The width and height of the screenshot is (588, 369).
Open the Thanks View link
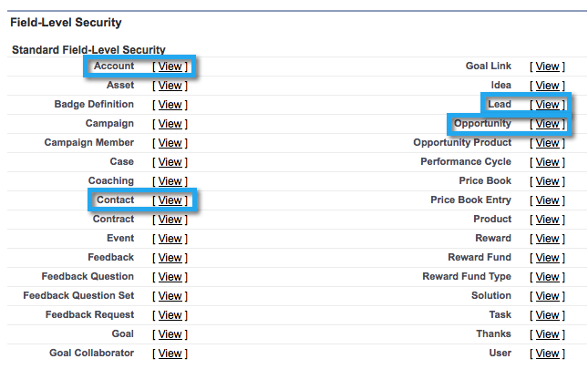(548, 333)
